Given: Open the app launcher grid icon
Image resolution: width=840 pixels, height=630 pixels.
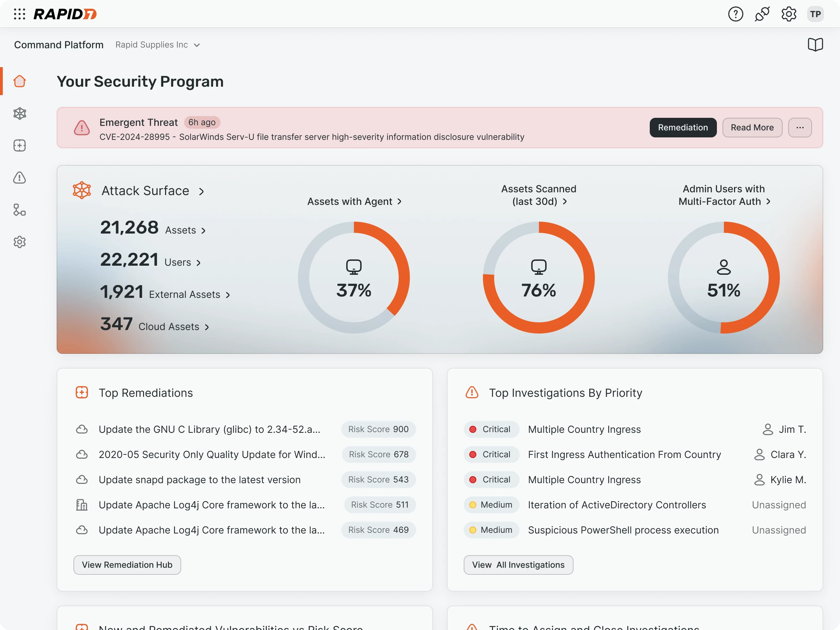Looking at the screenshot, I should click(19, 14).
